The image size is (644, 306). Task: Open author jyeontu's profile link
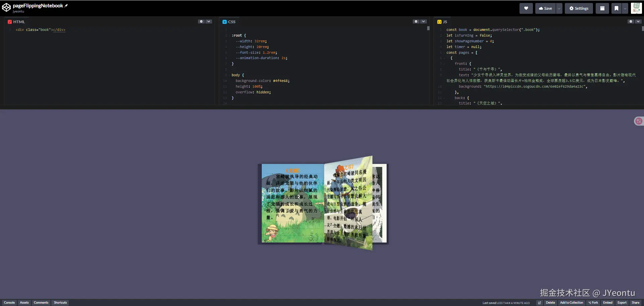(x=18, y=11)
